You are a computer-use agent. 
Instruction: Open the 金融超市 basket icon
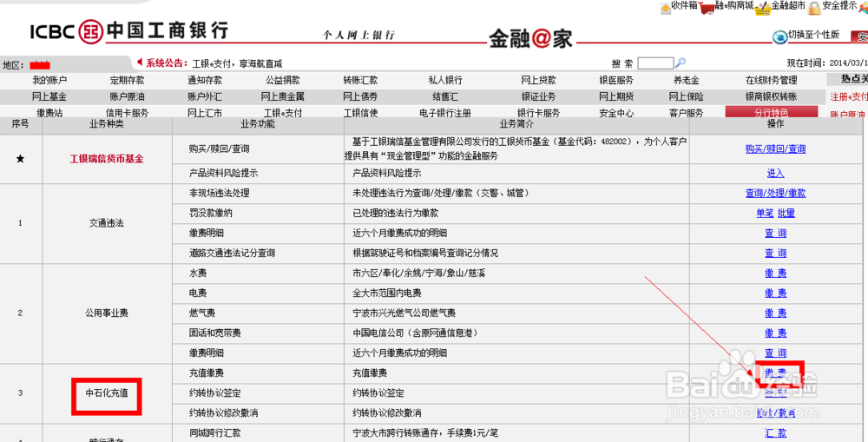tap(764, 7)
